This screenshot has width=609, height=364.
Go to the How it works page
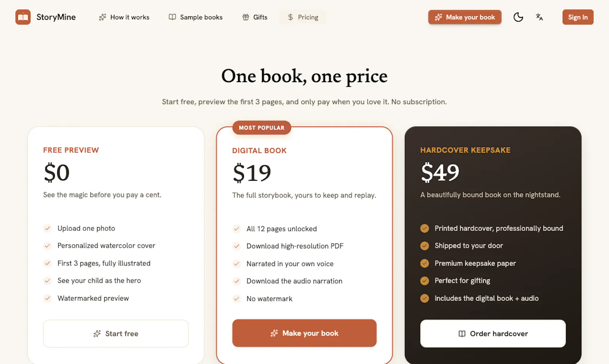pos(124,17)
